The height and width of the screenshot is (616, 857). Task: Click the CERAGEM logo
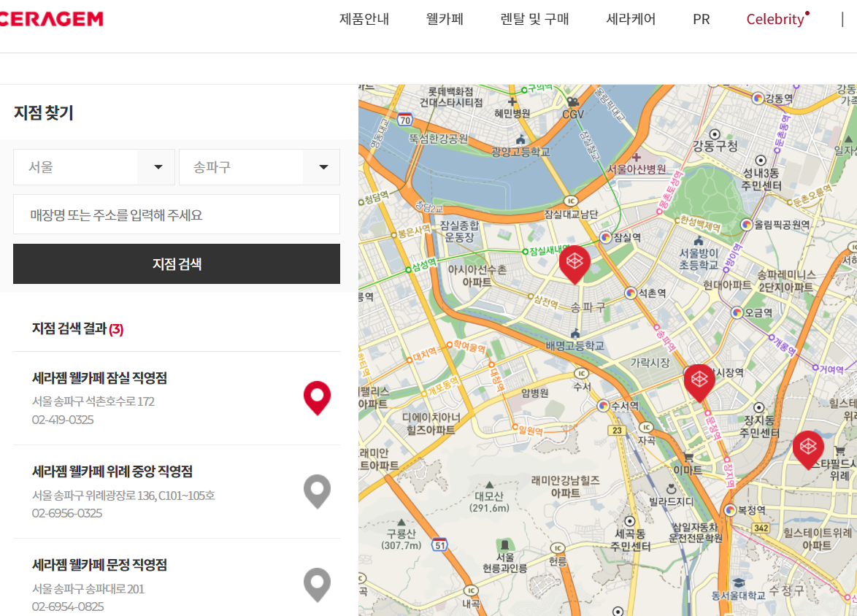51,19
